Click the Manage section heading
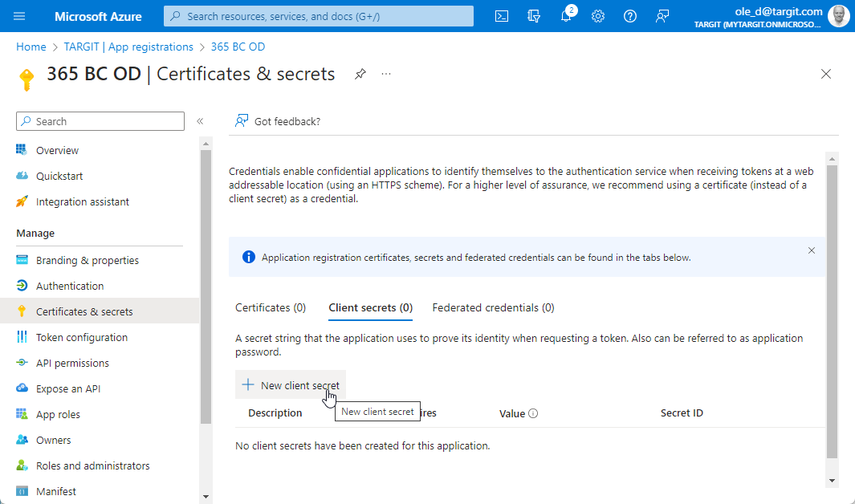855x504 pixels. click(x=35, y=234)
